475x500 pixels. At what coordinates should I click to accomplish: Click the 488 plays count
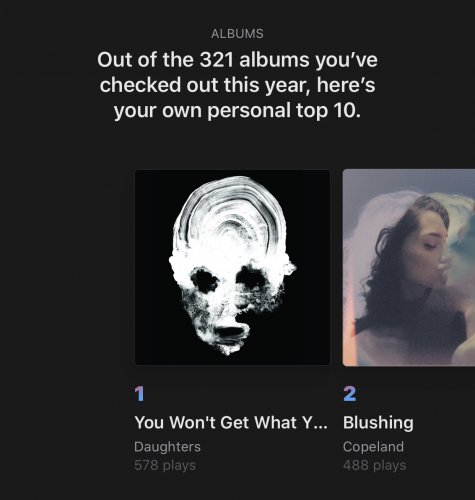(x=375, y=465)
